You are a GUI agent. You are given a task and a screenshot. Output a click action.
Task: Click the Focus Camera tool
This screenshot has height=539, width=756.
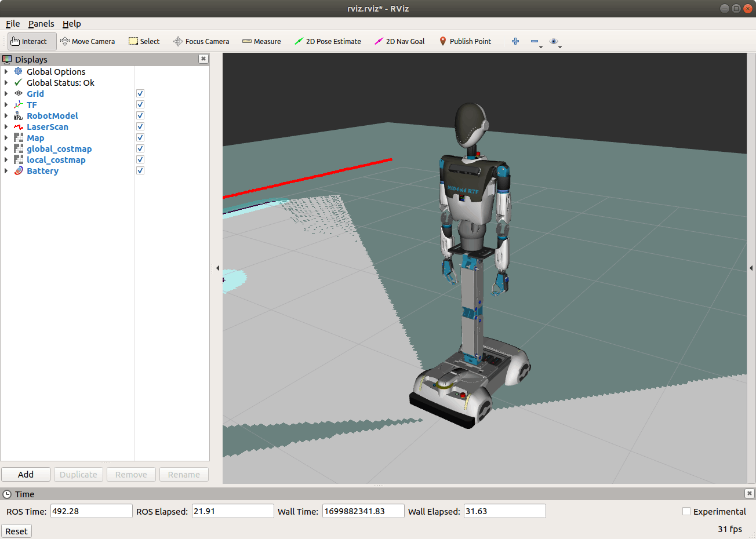[x=201, y=41]
